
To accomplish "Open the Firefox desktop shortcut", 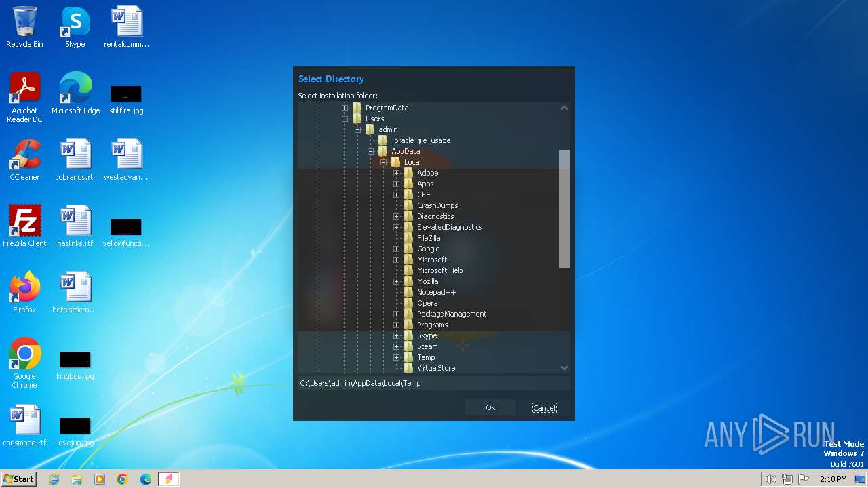I will click(24, 293).
